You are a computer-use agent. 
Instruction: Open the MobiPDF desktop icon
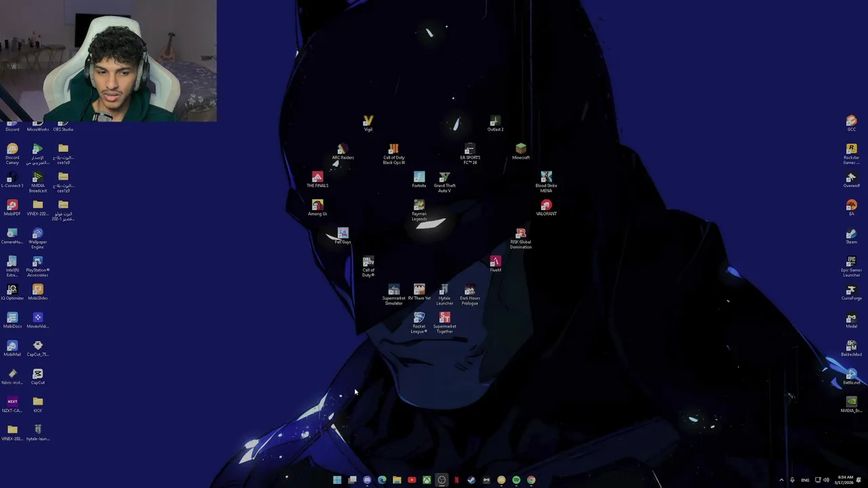click(12, 208)
